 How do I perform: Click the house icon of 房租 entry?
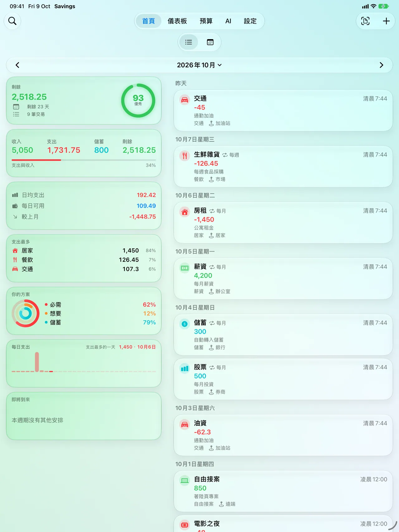coord(185,212)
